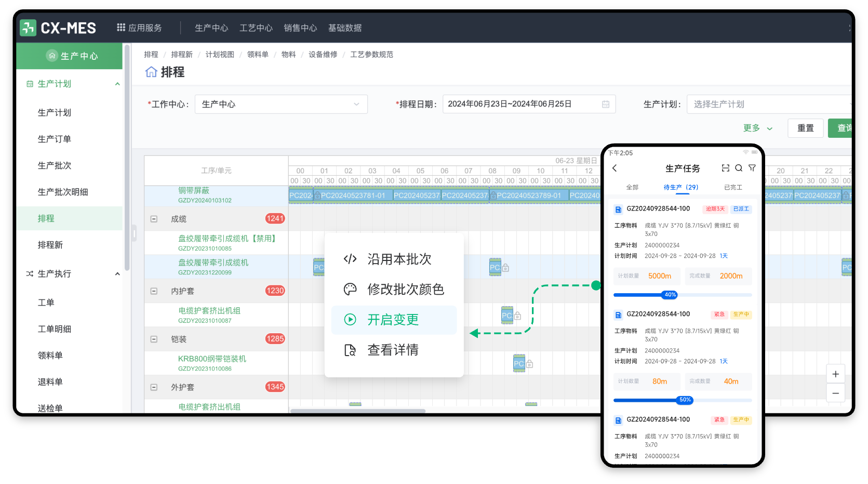The height and width of the screenshot is (484, 868).
Task: Click the 生产执行 sidebar section icon
Action: click(30, 273)
